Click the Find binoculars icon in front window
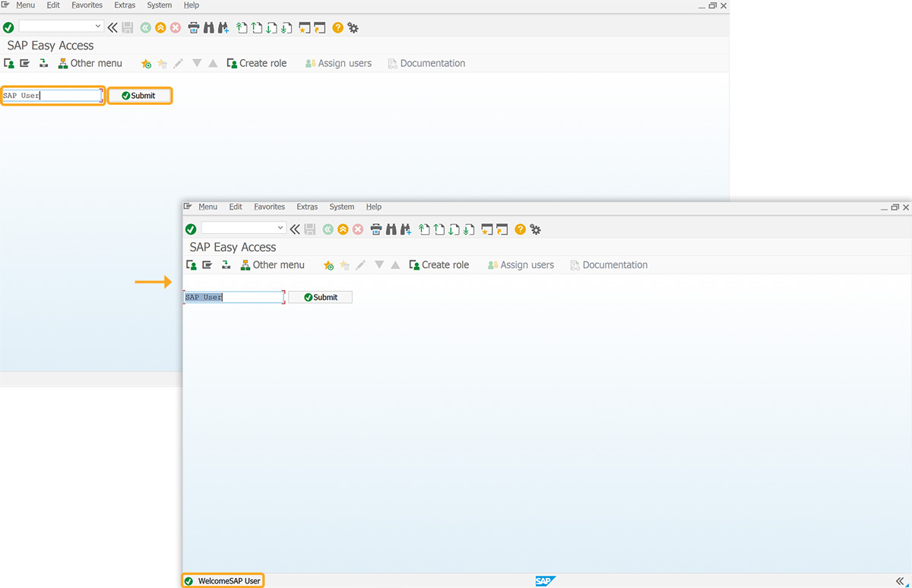This screenshot has height=588, width=912. pyautogui.click(x=391, y=229)
